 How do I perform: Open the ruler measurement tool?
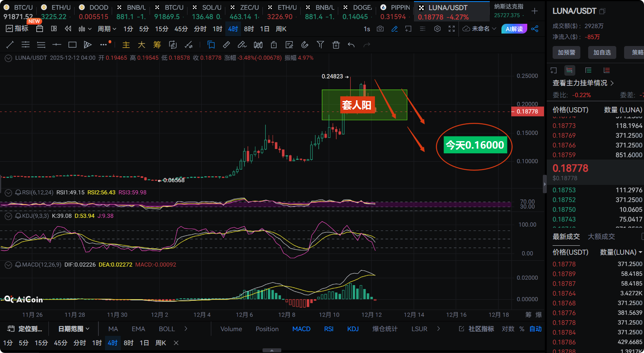tap(226, 45)
